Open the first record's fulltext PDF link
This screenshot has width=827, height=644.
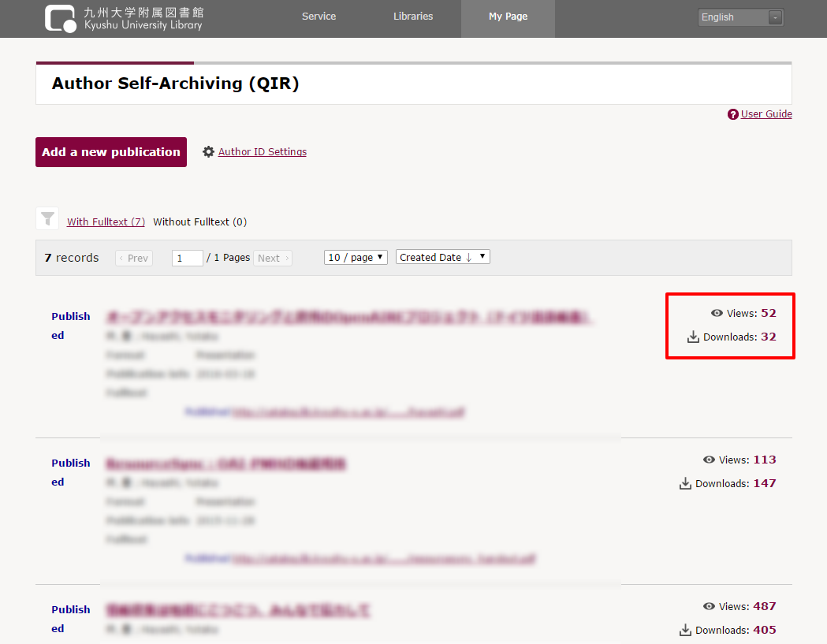348,412
